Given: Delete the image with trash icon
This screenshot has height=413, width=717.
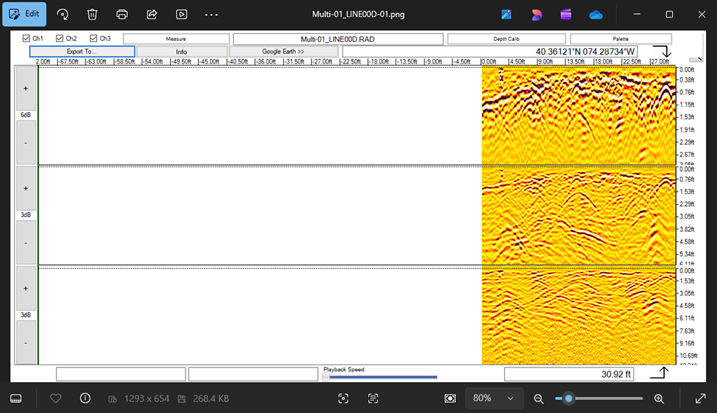Looking at the screenshot, I should pyautogui.click(x=92, y=15).
